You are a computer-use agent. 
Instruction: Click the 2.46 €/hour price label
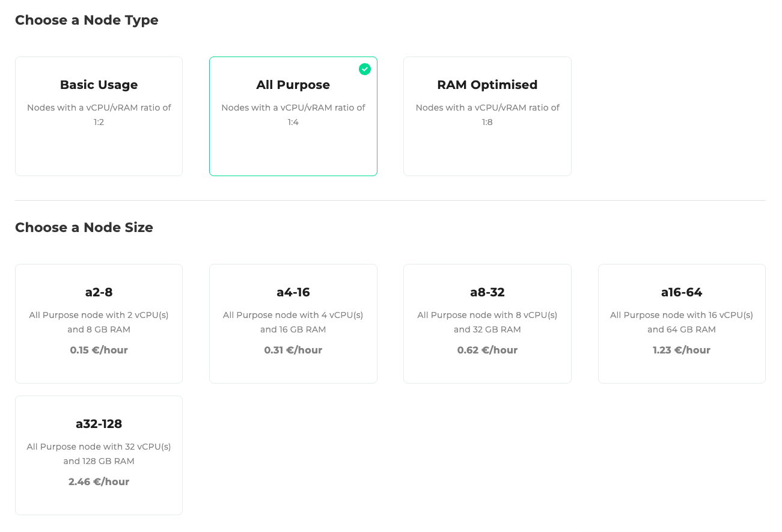[x=99, y=482]
